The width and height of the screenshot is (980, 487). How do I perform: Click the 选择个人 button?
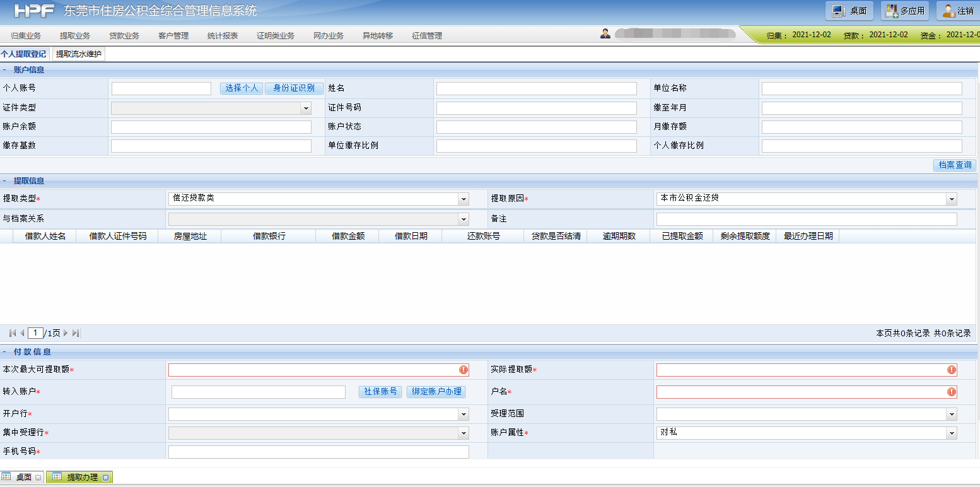[241, 88]
